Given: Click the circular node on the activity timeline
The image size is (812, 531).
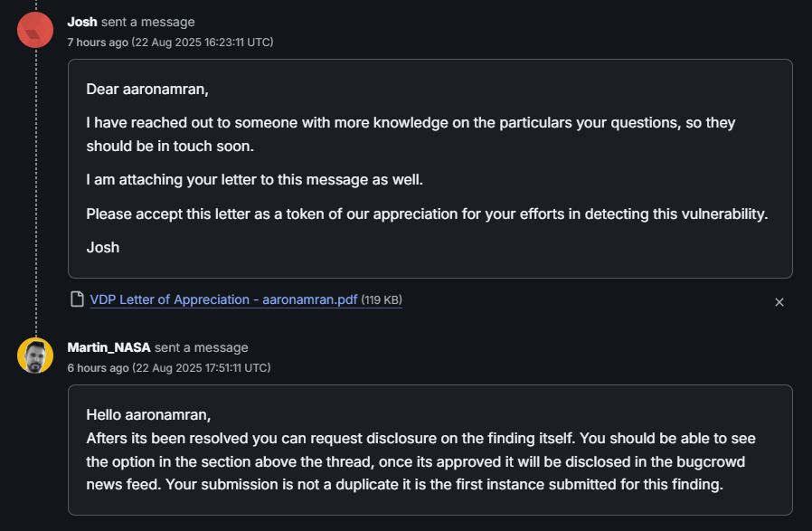Looking at the screenshot, I should click(x=34, y=29).
